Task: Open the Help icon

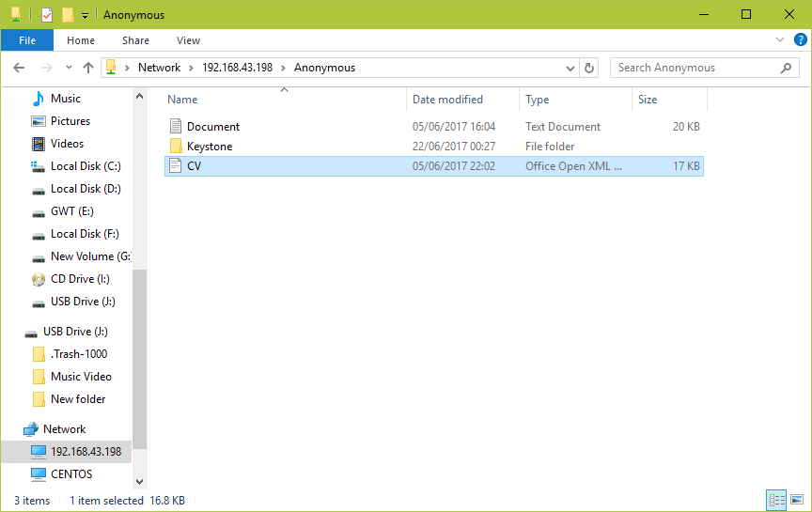Action: tap(800, 39)
